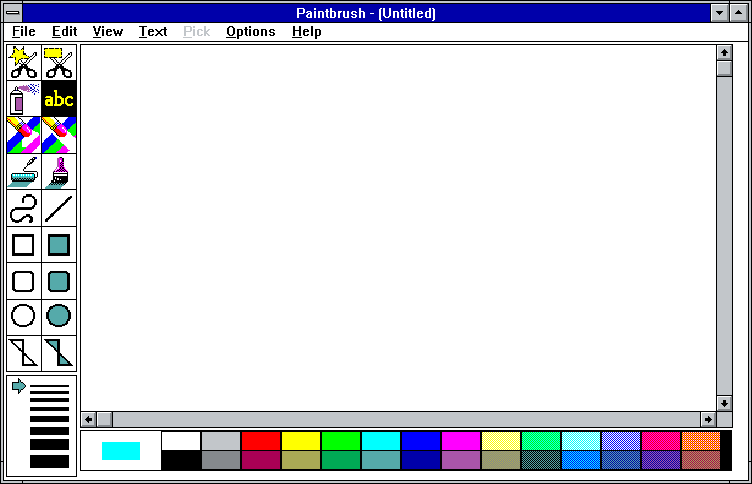This screenshot has height=484, width=752.
Task: Select the bright red color swatch
Action: (261, 441)
